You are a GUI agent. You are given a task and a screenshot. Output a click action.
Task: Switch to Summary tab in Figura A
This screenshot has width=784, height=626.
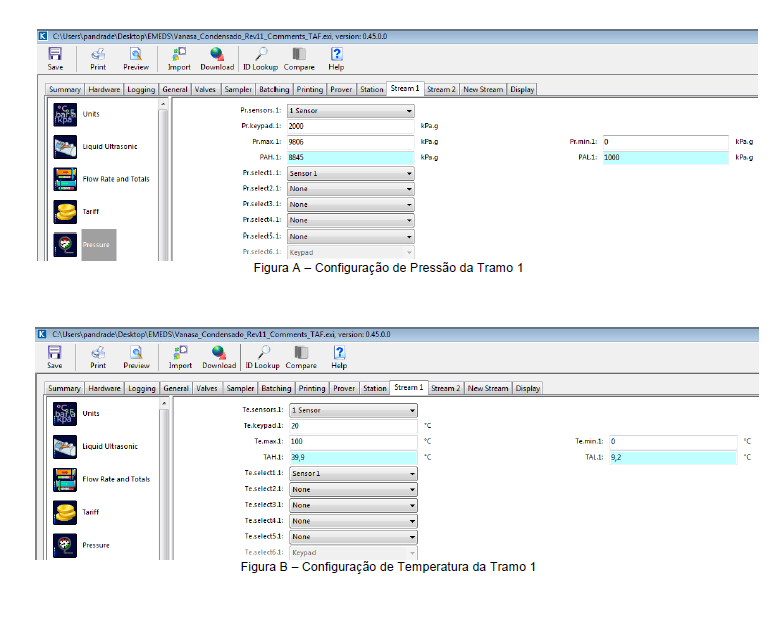click(x=64, y=90)
